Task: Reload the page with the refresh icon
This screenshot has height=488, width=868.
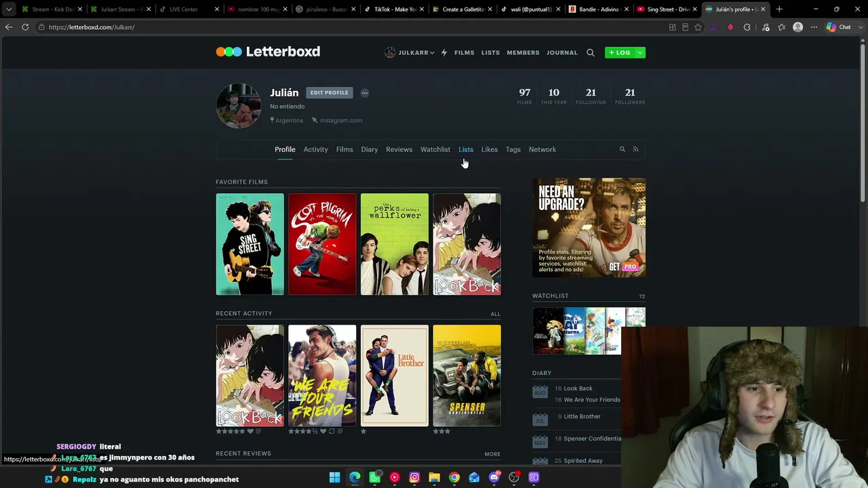Action: coord(25,27)
